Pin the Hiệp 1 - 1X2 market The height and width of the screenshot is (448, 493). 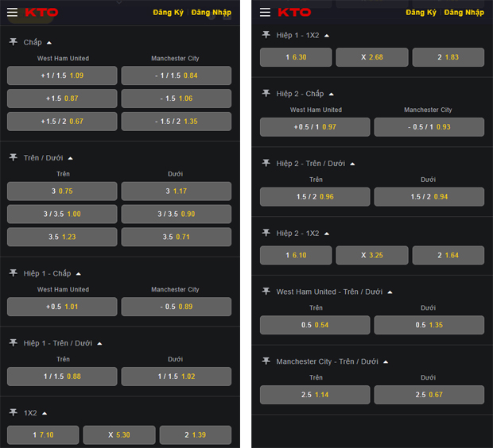(x=266, y=36)
